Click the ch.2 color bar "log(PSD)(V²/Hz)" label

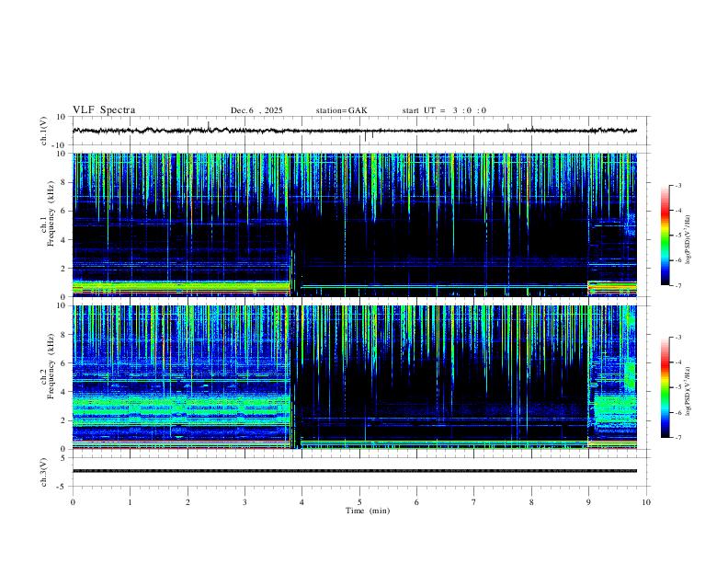point(688,391)
